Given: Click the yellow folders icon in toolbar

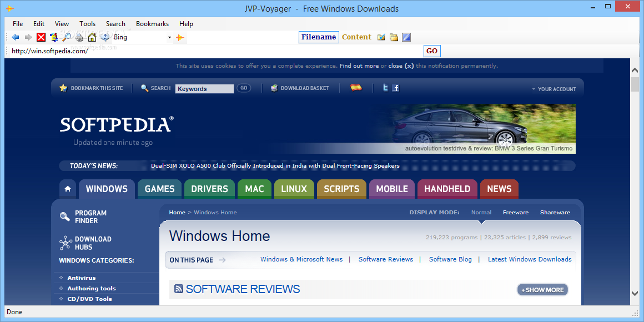Looking at the screenshot, I should [394, 37].
